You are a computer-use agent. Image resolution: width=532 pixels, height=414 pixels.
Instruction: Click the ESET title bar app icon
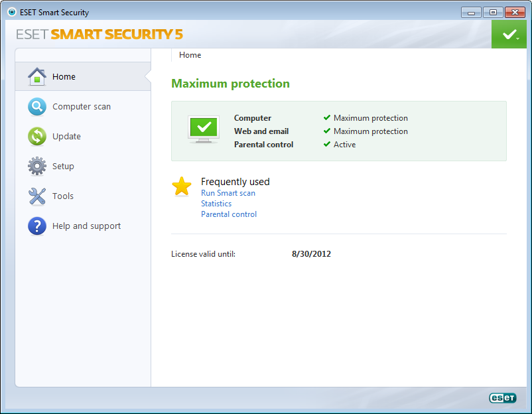(11, 13)
